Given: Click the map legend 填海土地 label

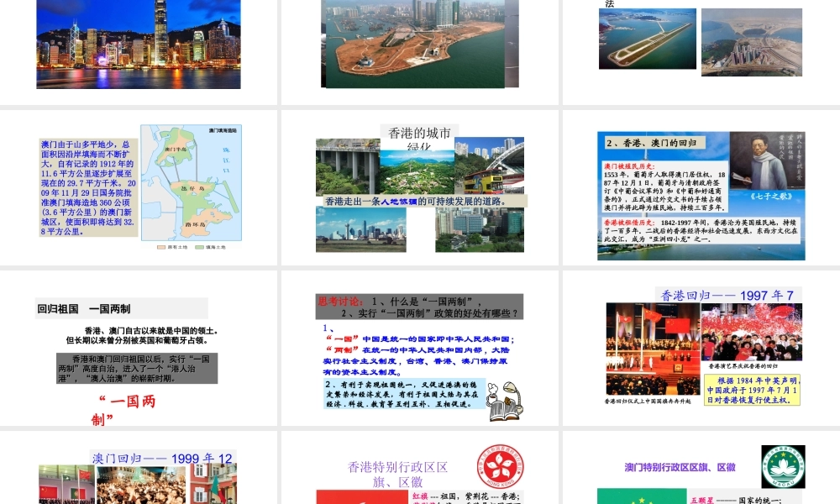Looking at the screenshot, I should click(x=215, y=248).
